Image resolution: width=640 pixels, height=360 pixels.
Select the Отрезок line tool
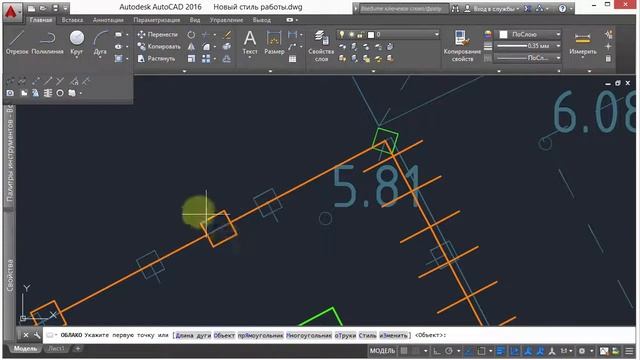(17, 42)
